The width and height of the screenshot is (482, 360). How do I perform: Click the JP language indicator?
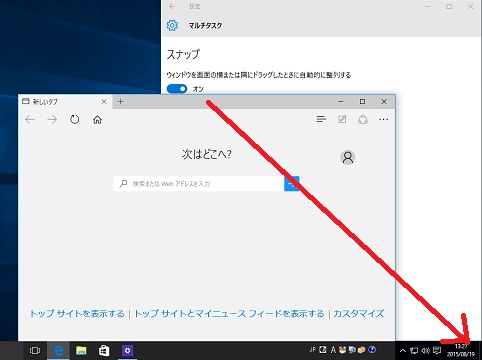tap(312, 350)
